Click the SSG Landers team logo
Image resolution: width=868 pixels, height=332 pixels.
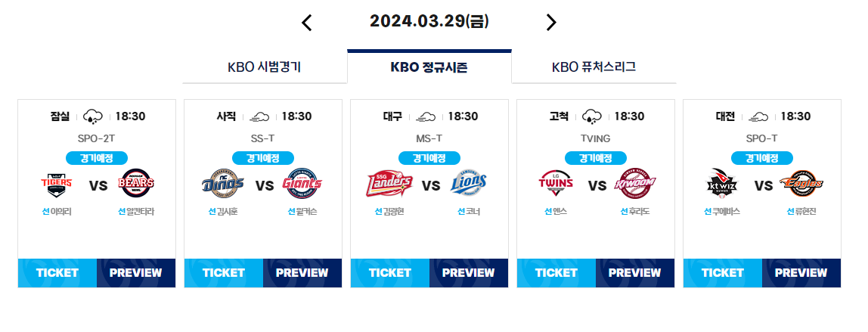389,184
